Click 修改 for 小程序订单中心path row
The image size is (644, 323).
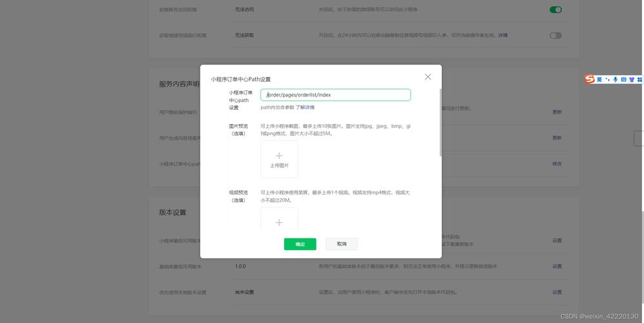point(557,163)
